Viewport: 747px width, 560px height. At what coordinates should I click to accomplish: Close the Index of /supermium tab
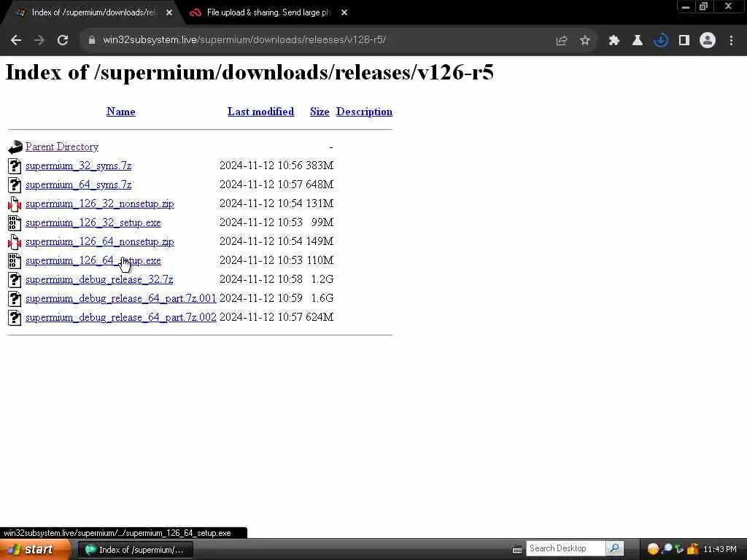(169, 13)
